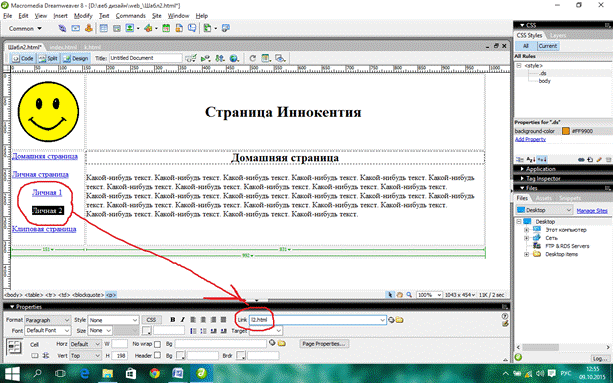Click the View Options icon
The width and height of the screenshot is (613, 383).
coord(266,58)
